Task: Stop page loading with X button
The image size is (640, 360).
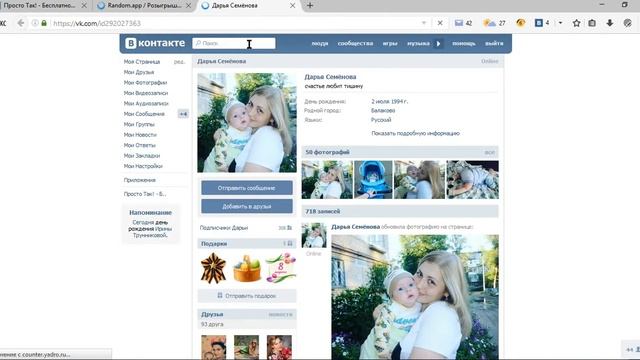Action: [440, 23]
